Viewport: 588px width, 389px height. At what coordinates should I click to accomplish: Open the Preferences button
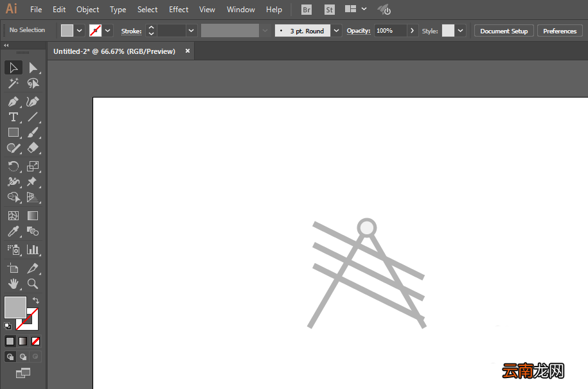[x=560, y=31]
